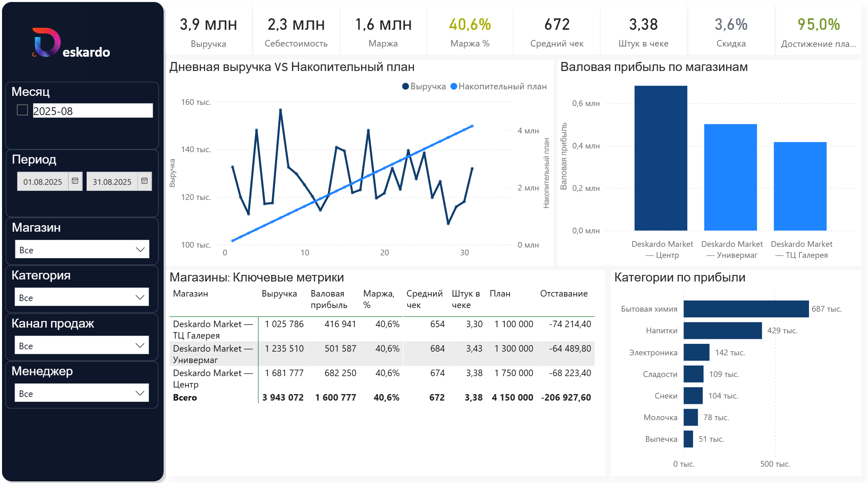Click the Накопительный план line end point
Screen dimensions: 868x483
[472, 126]
